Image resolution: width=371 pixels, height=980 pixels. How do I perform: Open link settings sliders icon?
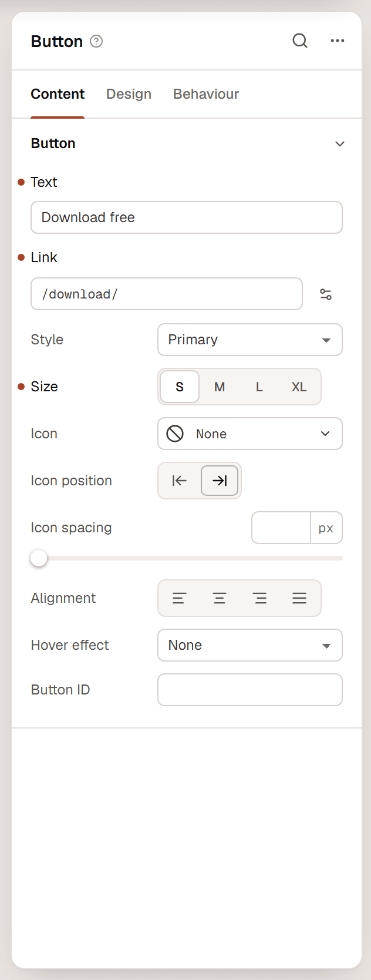point(326,294)
